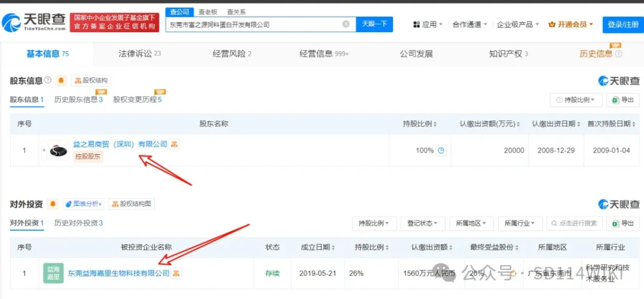This screenshot has height=299, width=644.
Task: Click the 益之易商贸 company logo thumbnail
Action: point(58,151)
